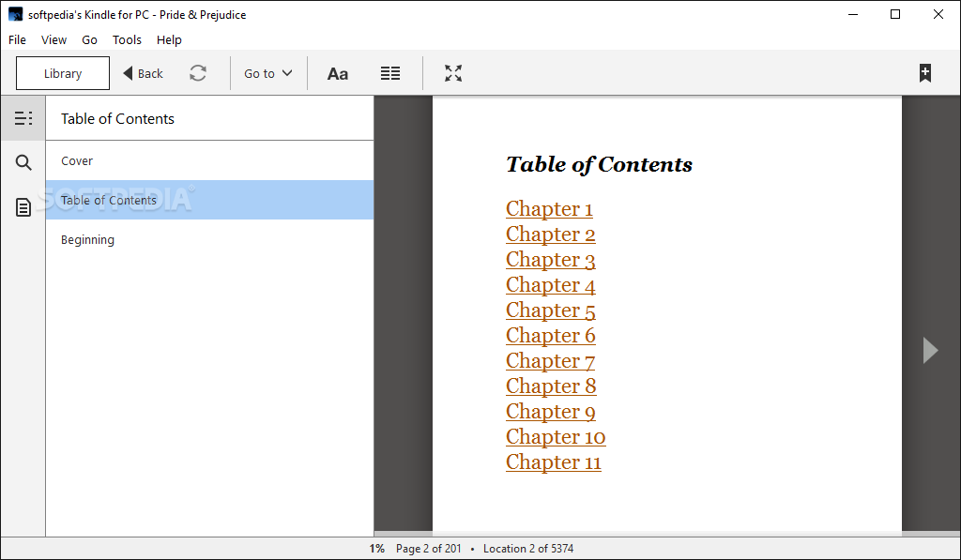Open the Help menu

click(169, 39)
